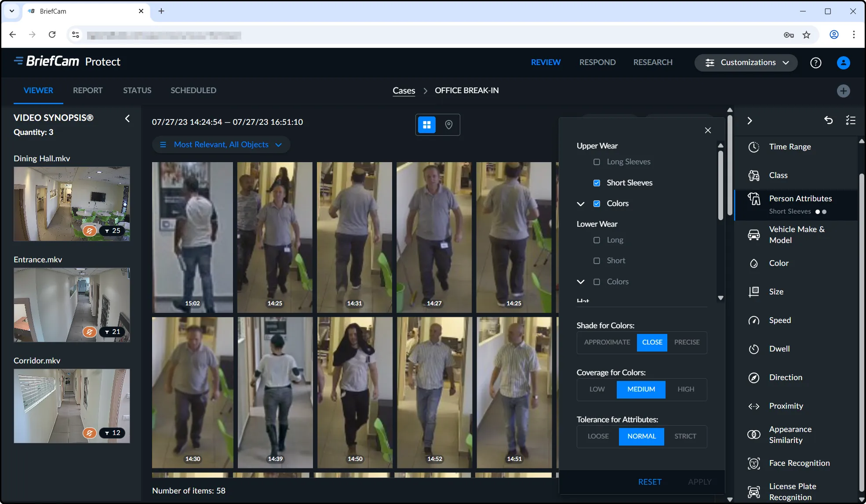Go to the RESEARCH section

coord(652,62)
